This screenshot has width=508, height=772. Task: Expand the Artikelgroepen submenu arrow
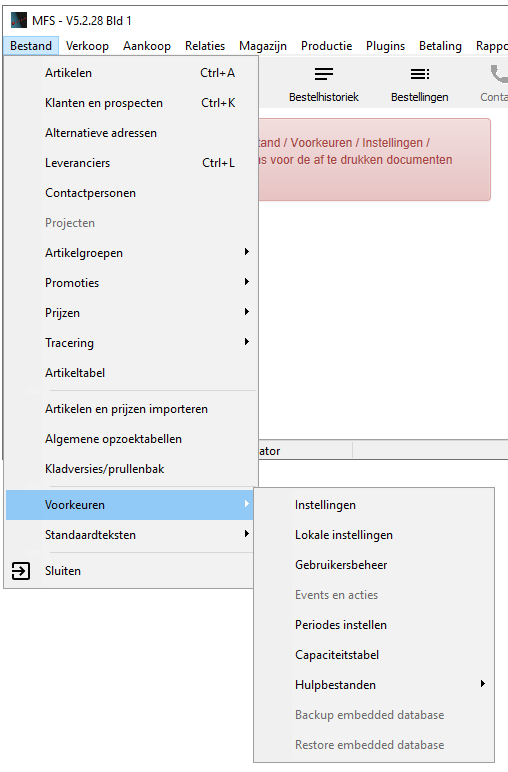[247, 252]
